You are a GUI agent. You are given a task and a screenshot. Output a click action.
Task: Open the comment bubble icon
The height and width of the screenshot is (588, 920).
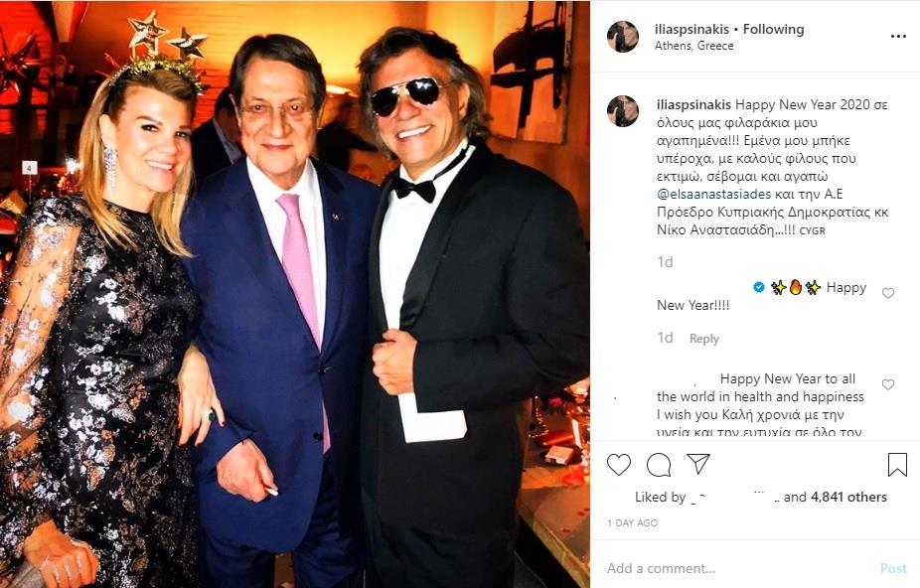(x=659, y=464)
